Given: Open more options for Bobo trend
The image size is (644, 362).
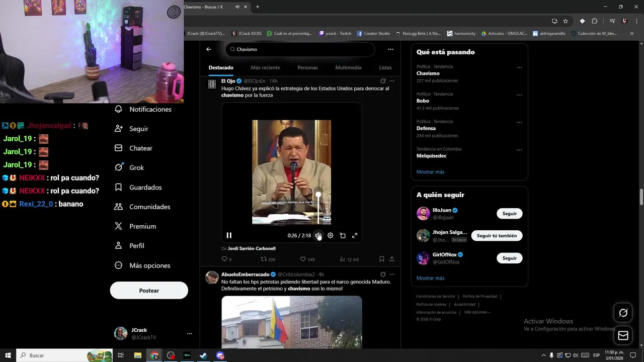Looking at the screenshot, I should click(519, 95).
